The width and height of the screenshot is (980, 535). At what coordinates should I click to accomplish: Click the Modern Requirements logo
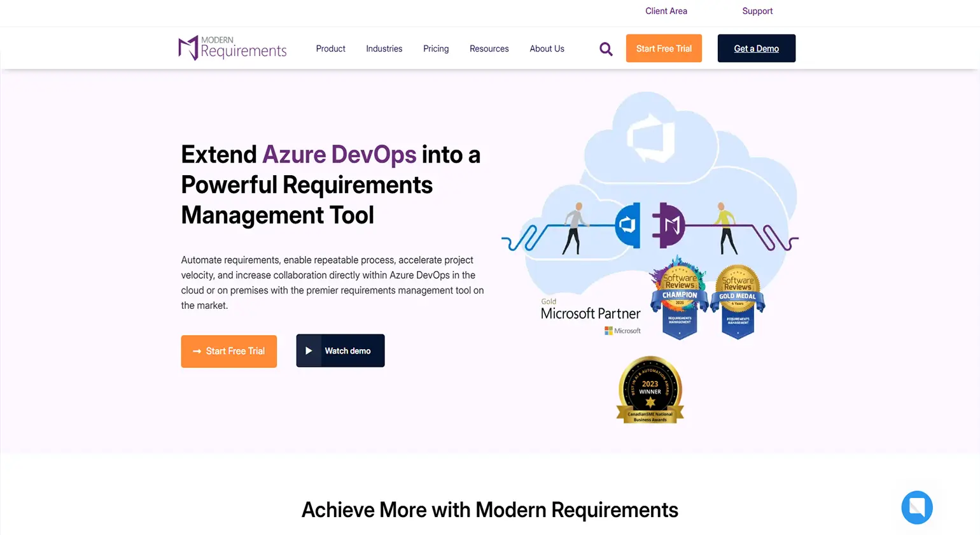[x=232, y=48]
